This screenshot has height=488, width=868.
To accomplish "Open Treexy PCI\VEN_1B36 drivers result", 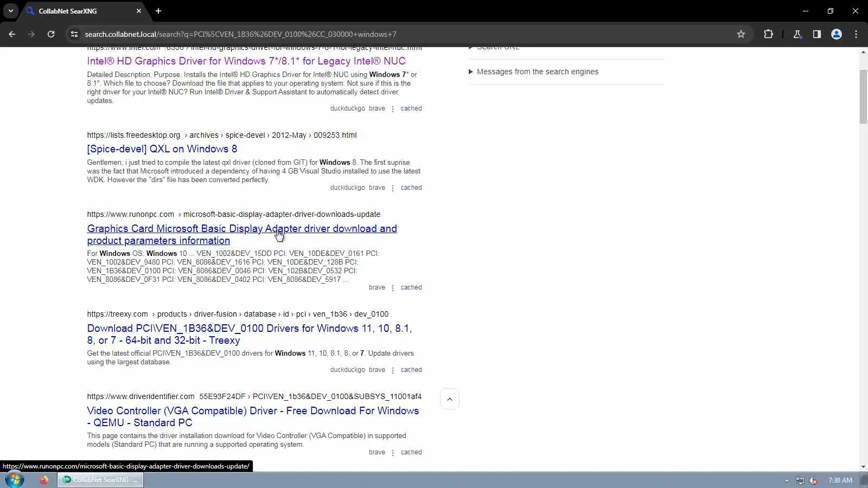I will (x=250, y=335).
